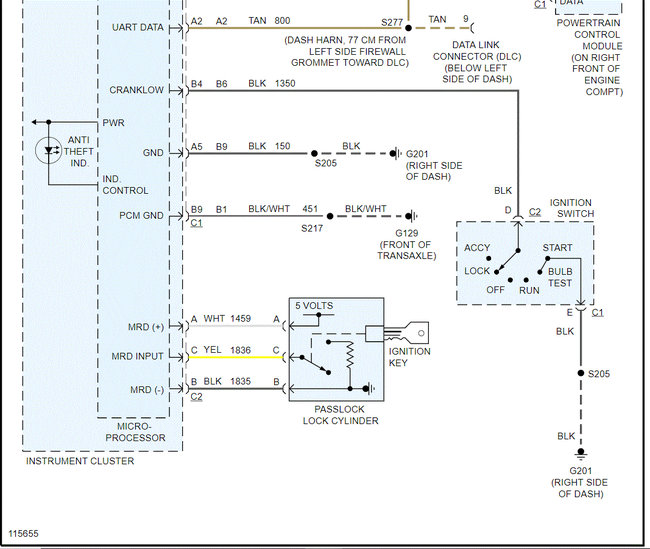Click the C2 connector label under MRD (-)
This screenshot has width=650, height=549.
tap(196, 397)
